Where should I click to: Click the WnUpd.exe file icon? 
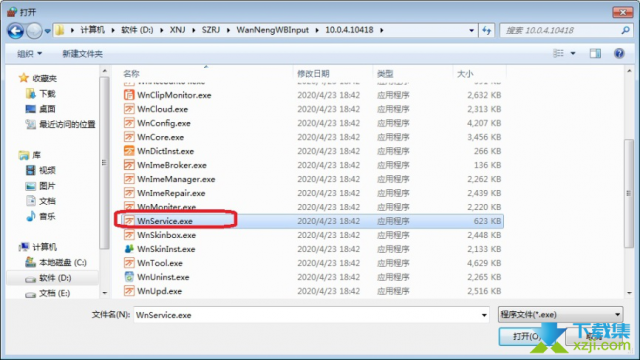pyautogui.click(x=129, y=291)
